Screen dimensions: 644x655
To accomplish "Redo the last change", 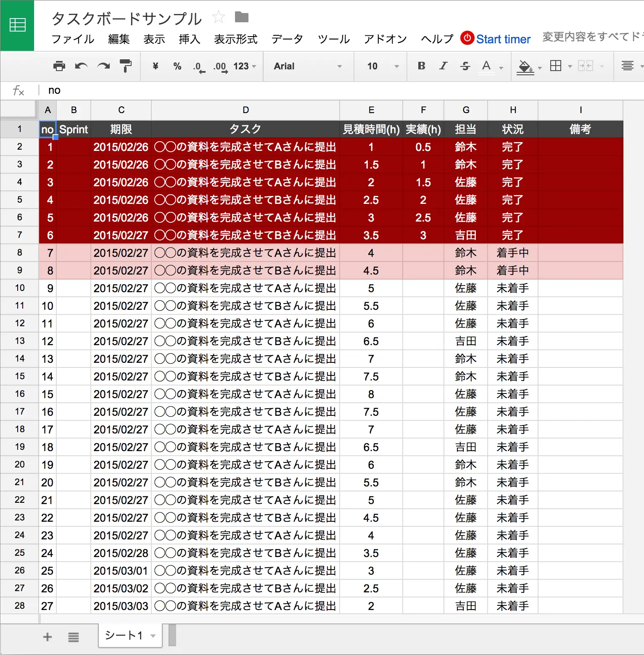I will point(103,66).
